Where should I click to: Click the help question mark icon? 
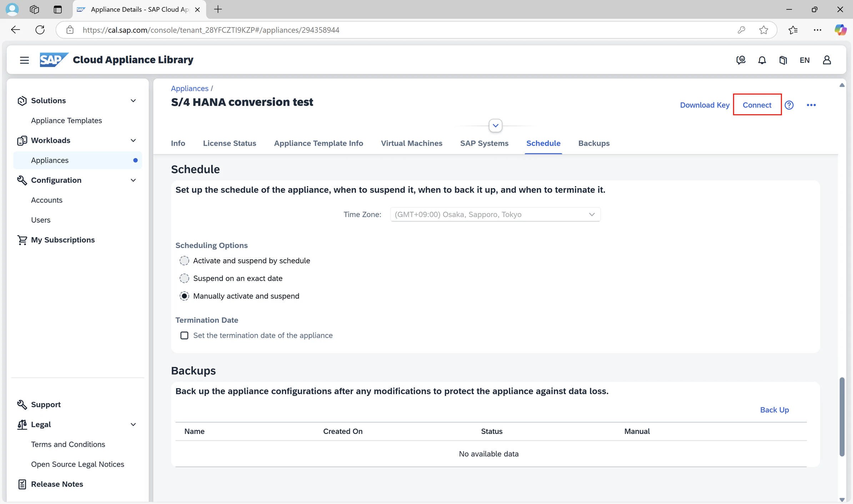[789, 105]
